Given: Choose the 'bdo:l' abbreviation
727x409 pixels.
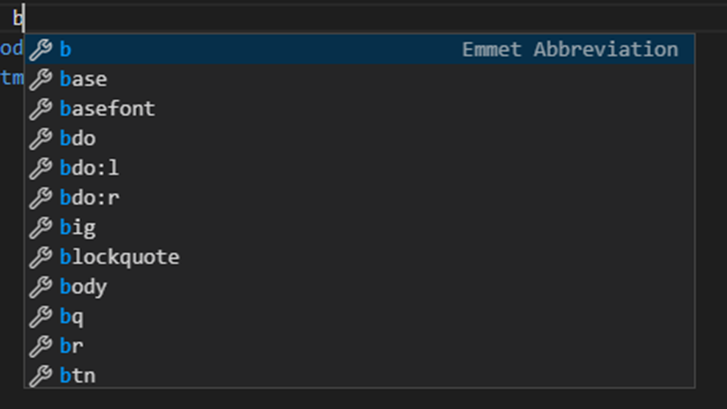Looking at the screenshot, I should 359,168.
